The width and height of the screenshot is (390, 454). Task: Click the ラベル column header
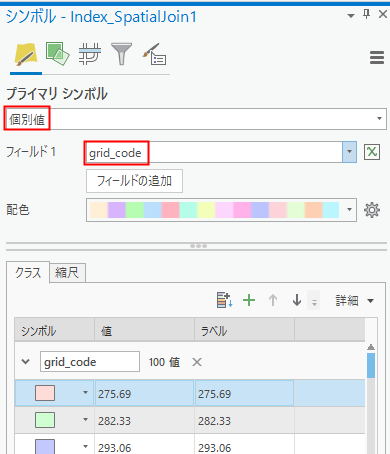(x=245, y=329)
